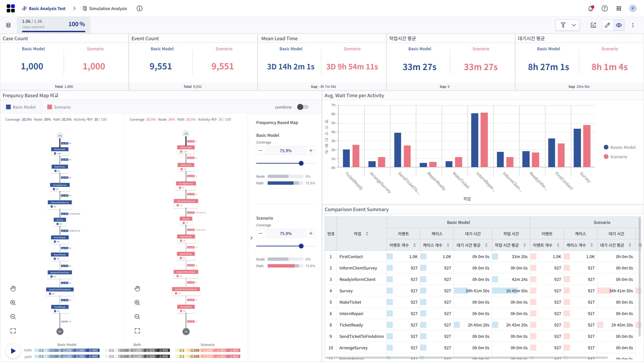Click the table horizontal scrollbar
This screenshot has height=362, width=644.
(466, 357)
